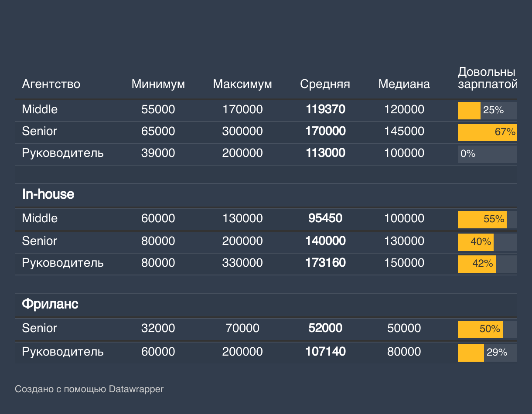Click the 25% satisfaction bar
This screenshot has width=532, height=414.
tap(487, 110)
